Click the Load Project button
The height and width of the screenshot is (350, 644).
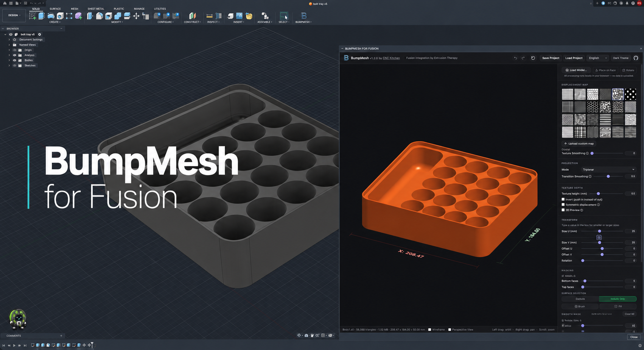click(574, 58)
